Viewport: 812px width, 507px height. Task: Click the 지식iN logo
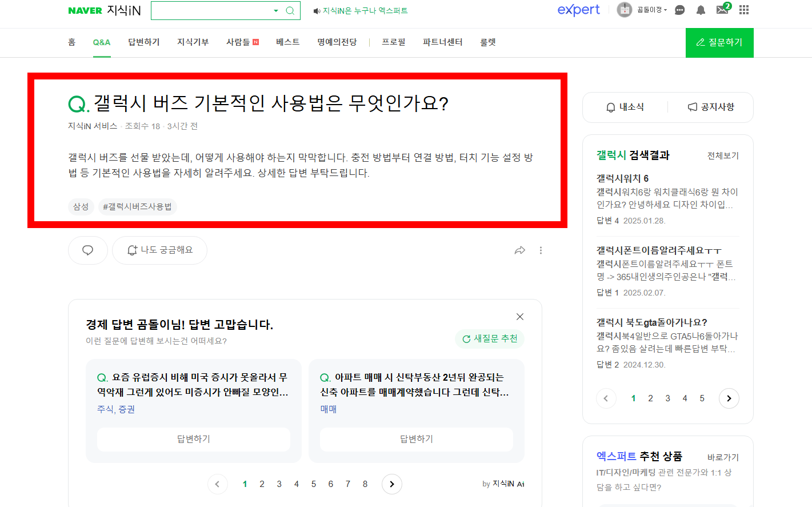124,10
